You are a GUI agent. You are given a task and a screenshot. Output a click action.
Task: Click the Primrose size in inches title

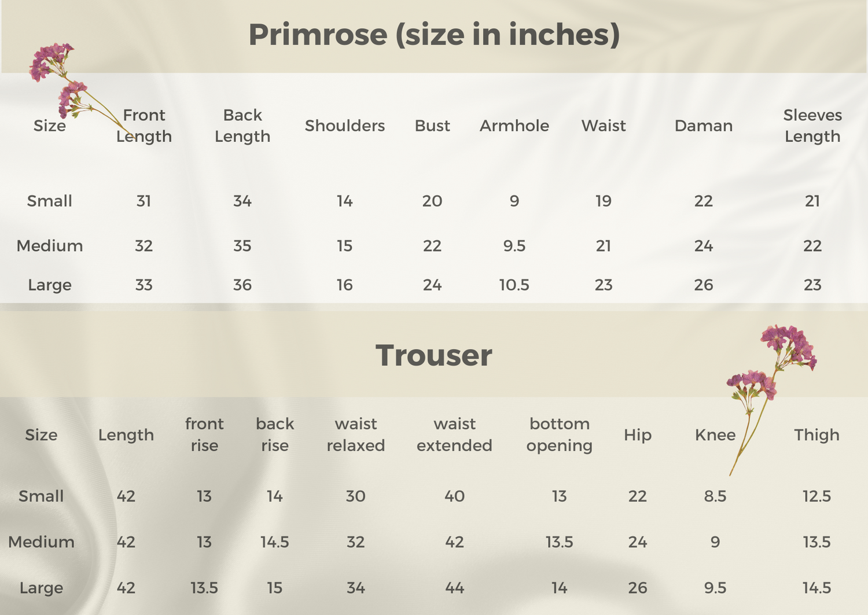pyautogui.click(x=434, y=35)
